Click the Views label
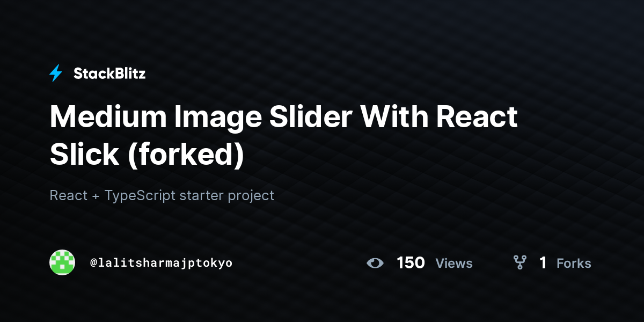Screen dimensions: 644x322 click(x=454, y=264)
